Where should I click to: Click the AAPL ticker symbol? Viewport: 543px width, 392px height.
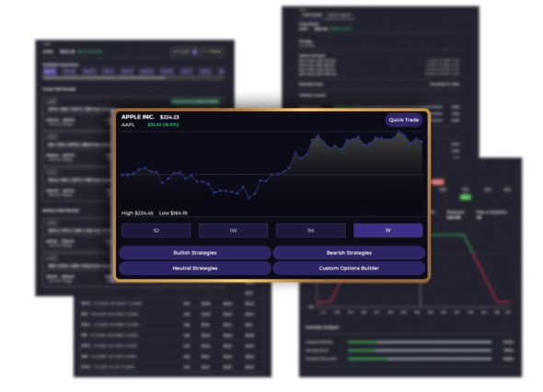pos(128,124)
